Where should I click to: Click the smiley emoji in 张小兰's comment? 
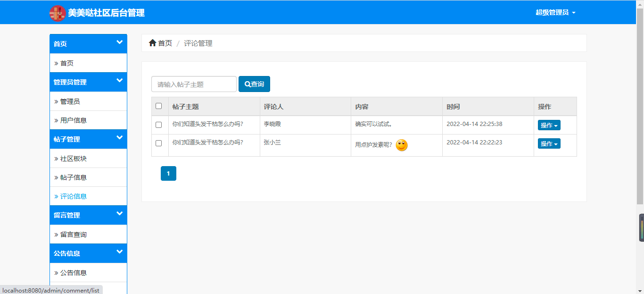(x=401, y=145)
